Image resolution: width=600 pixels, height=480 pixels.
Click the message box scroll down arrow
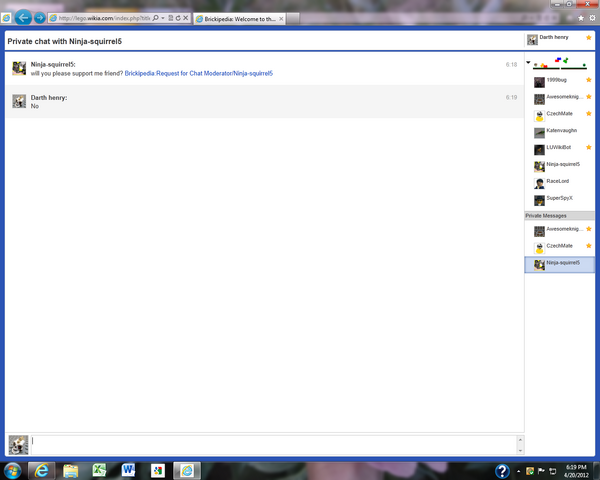(520, 451)
